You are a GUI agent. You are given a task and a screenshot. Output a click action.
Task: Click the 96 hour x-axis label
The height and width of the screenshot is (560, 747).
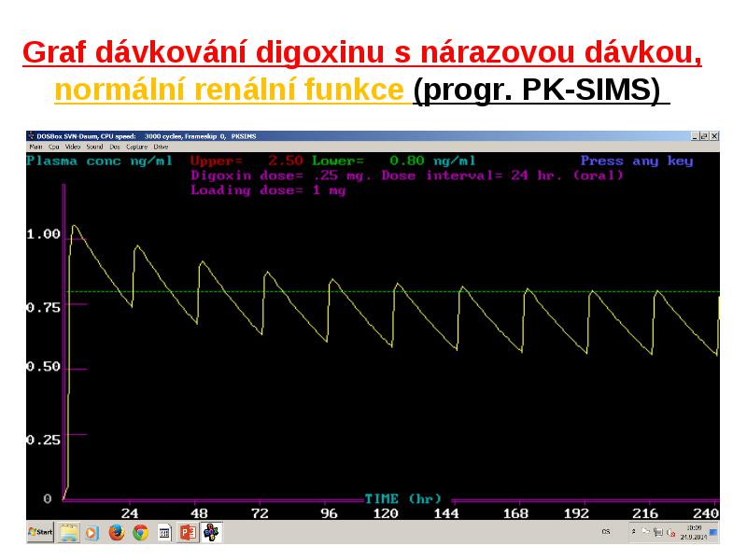(x=330, y=514)
